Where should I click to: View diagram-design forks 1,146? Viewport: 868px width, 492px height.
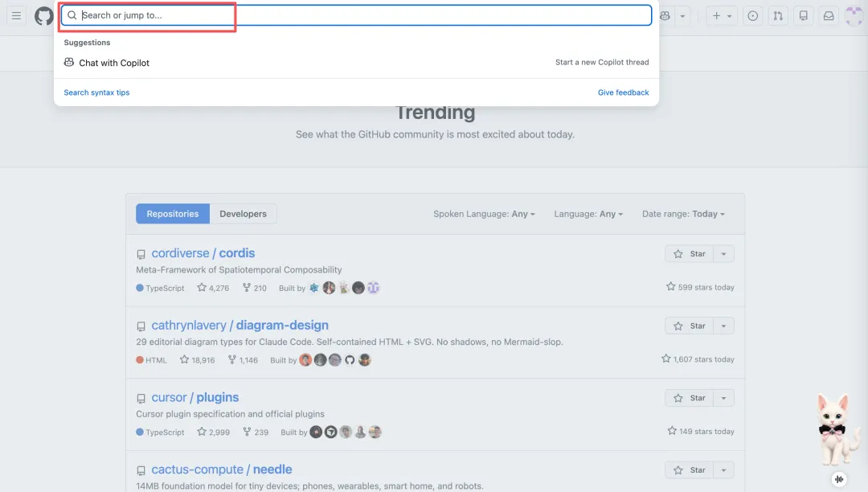[243, 359]
